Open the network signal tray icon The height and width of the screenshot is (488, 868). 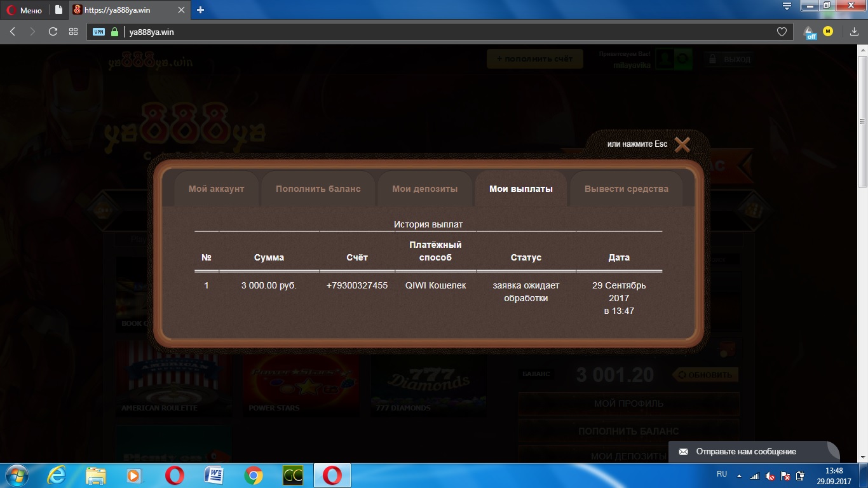click(x=755, y=476)
